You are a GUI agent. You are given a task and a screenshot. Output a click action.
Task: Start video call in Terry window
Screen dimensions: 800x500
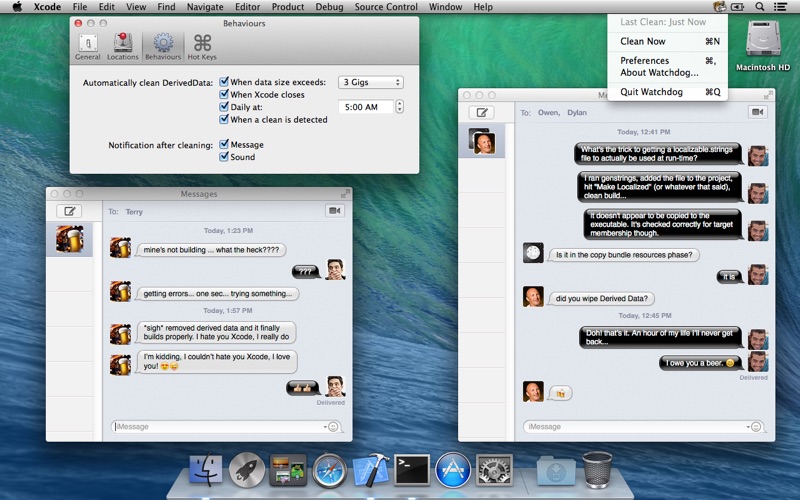click(x=335, y=211)
